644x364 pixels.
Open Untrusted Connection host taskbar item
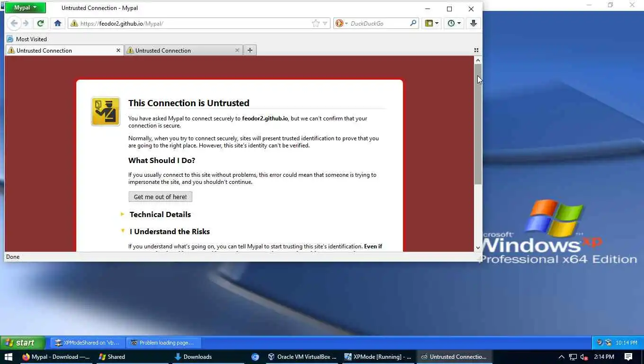pyautogui.click(x=454, y=357)
